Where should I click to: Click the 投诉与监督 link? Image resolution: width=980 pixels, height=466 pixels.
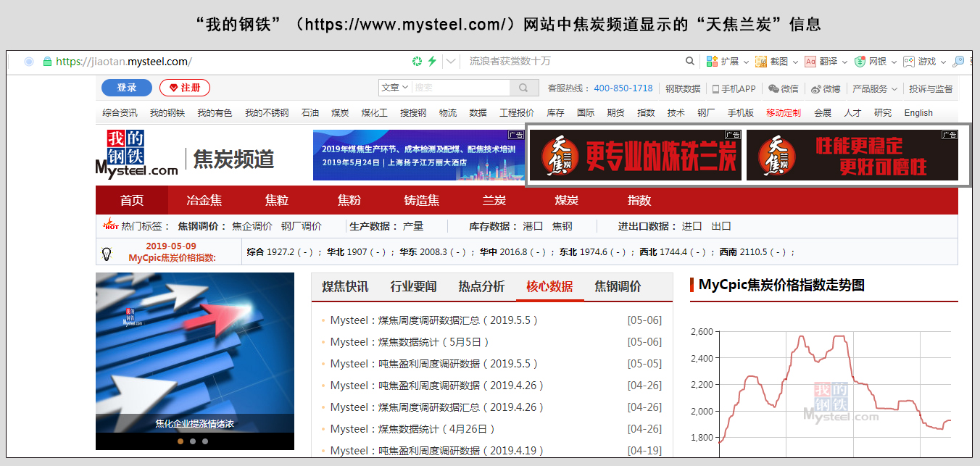[x=931, y=88]
